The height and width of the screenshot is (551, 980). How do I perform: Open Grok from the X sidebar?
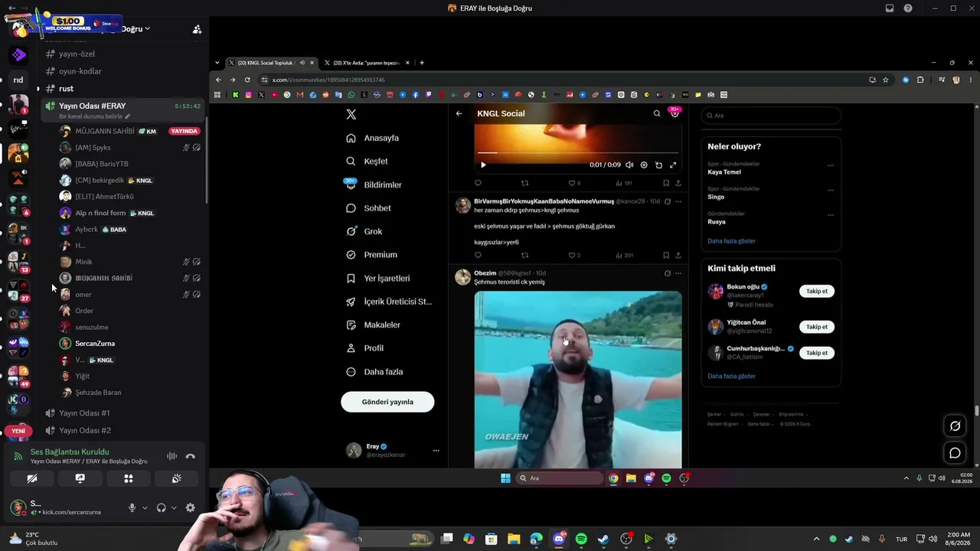point(364,231)
